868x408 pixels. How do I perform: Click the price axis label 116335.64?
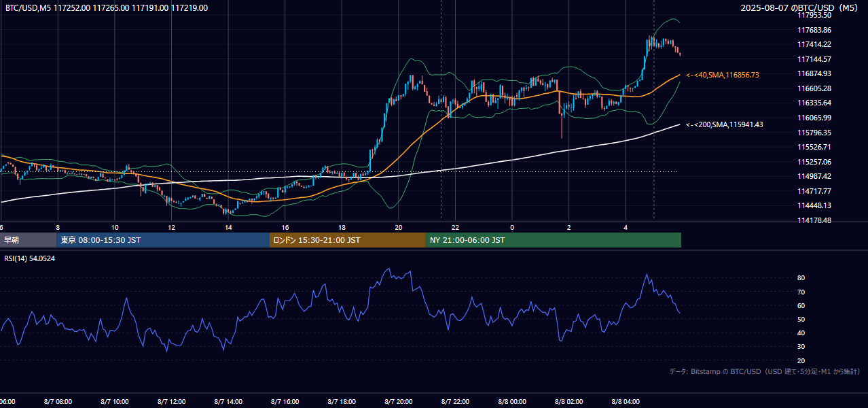point(814,103)
